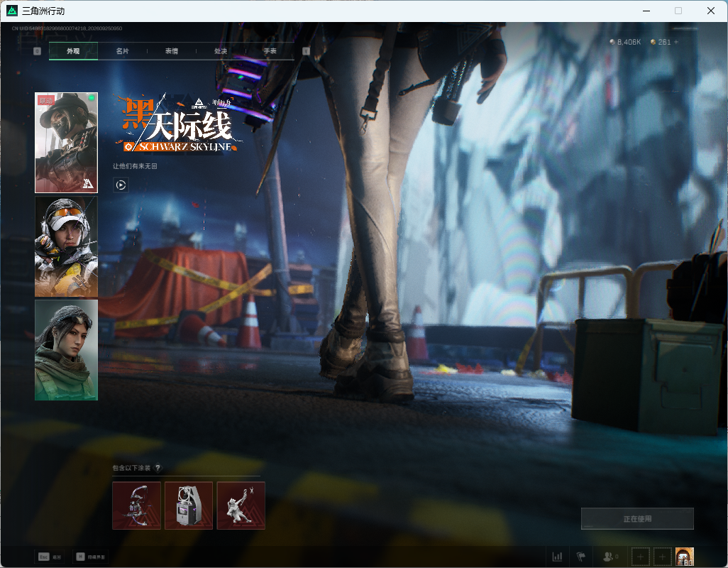Click the CN UID text at top left

(x=67, y=28)
